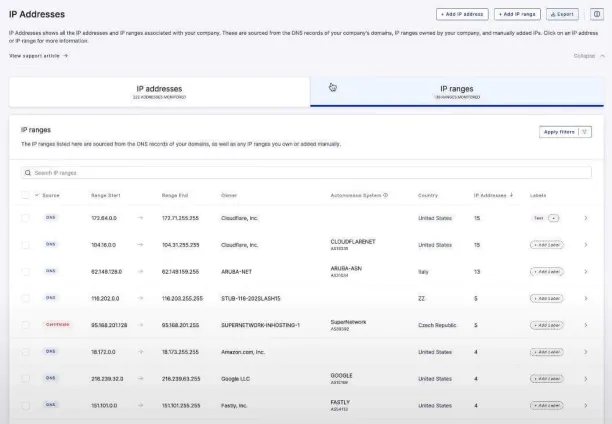Click the range start 18.172.0.0
Viewport: 612px width, 424px height.
(103, 352)
